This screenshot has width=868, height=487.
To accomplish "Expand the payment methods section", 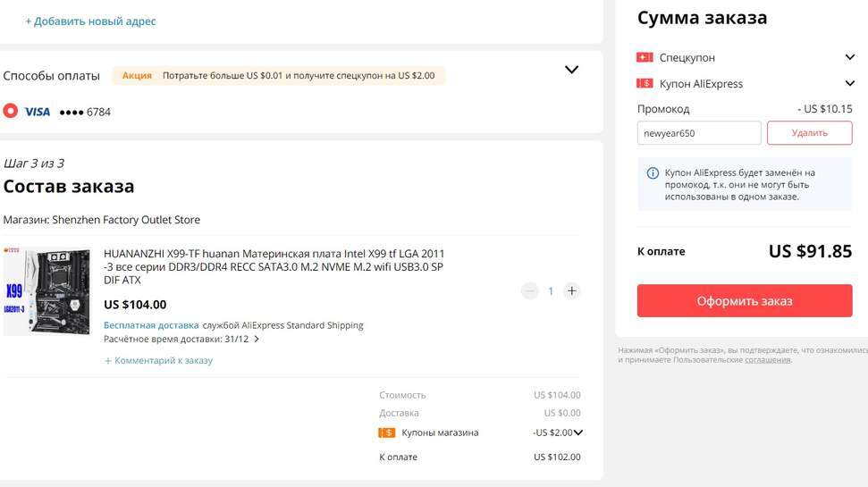I will (572, 70).
